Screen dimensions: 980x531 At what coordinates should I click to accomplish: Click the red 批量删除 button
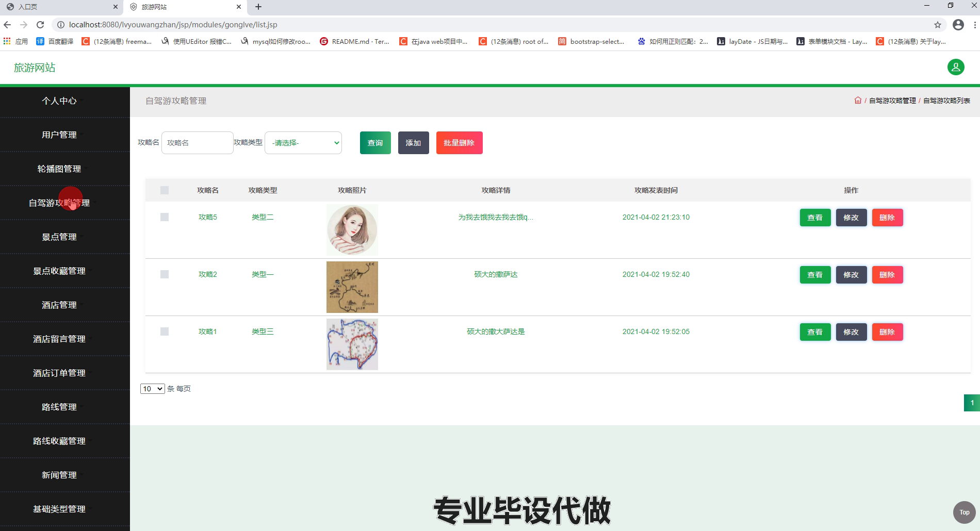tap(460, 143)
